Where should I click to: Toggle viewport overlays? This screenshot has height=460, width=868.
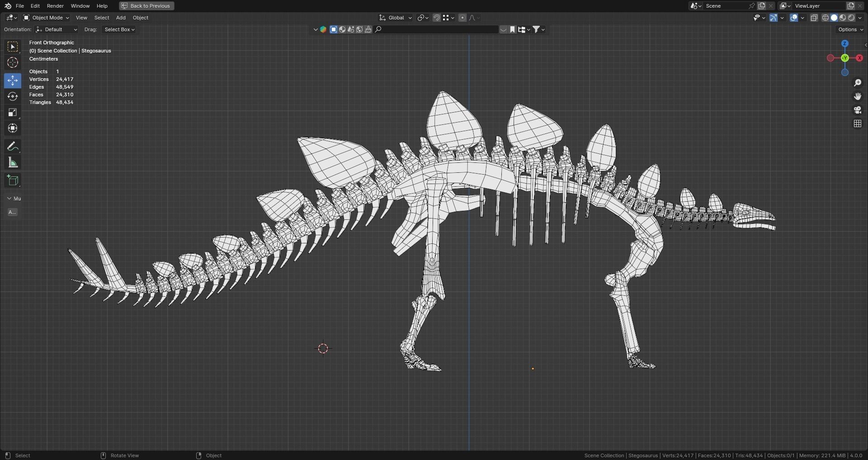tap(794, 18)
